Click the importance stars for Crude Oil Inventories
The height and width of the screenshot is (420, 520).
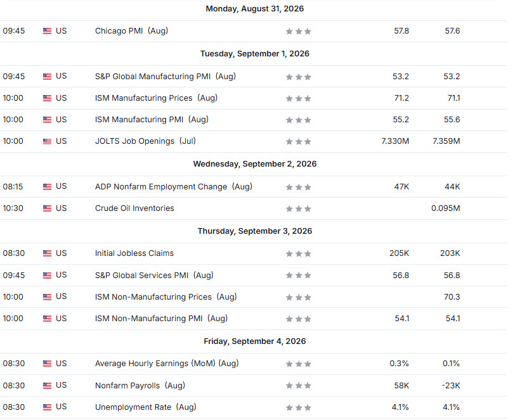299,208
